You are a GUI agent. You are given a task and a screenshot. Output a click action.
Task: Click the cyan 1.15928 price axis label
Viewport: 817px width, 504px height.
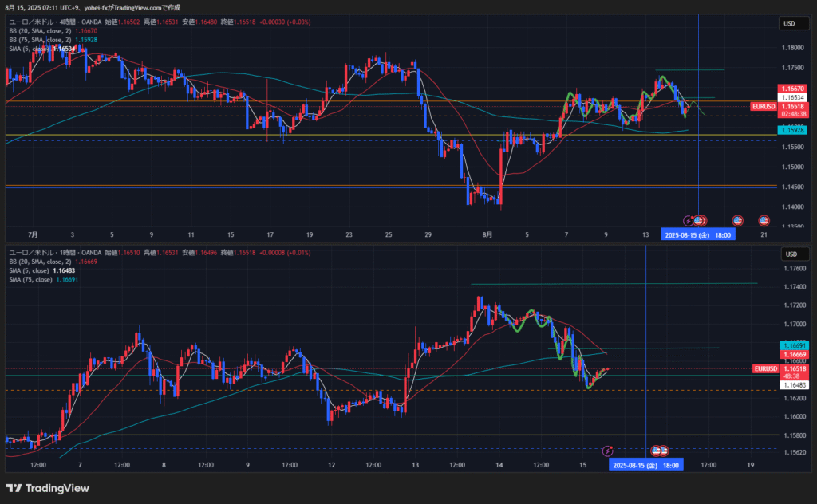tap(791, 129)
